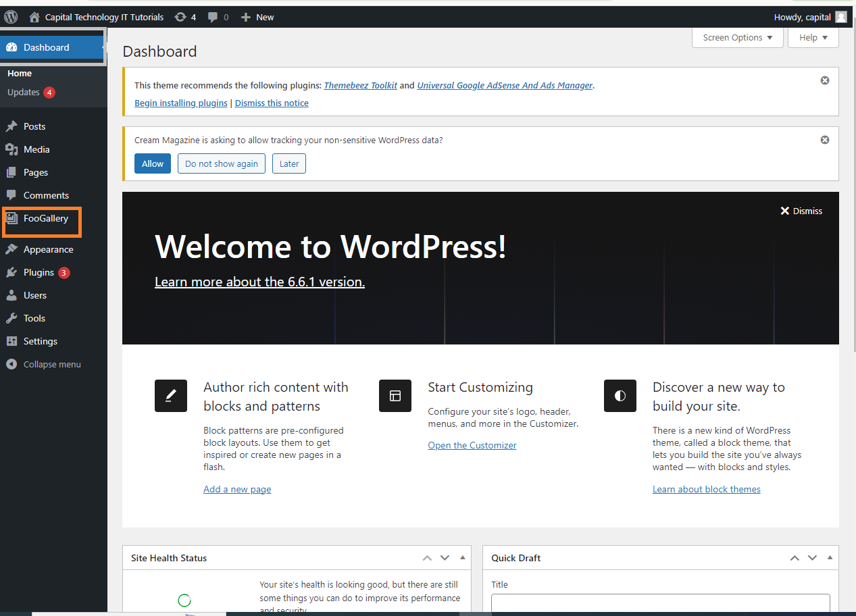Go to Plugins in the sidebar
856x616 pixels.
click(x=39, y=272)
